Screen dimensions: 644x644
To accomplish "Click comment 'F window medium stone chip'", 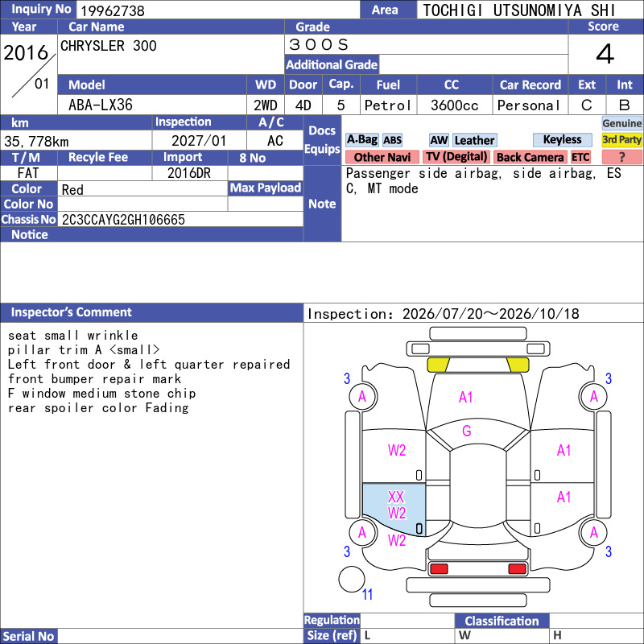I will (x=102, y=394).
